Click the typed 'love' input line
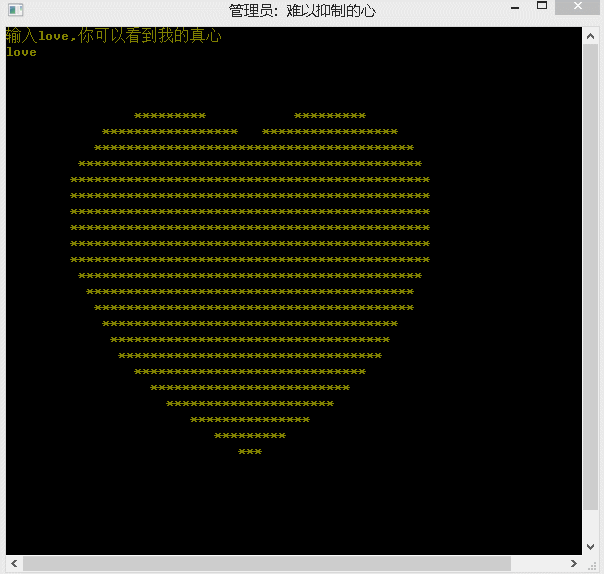Screen dimensions: 604x574 coord(22,52)
